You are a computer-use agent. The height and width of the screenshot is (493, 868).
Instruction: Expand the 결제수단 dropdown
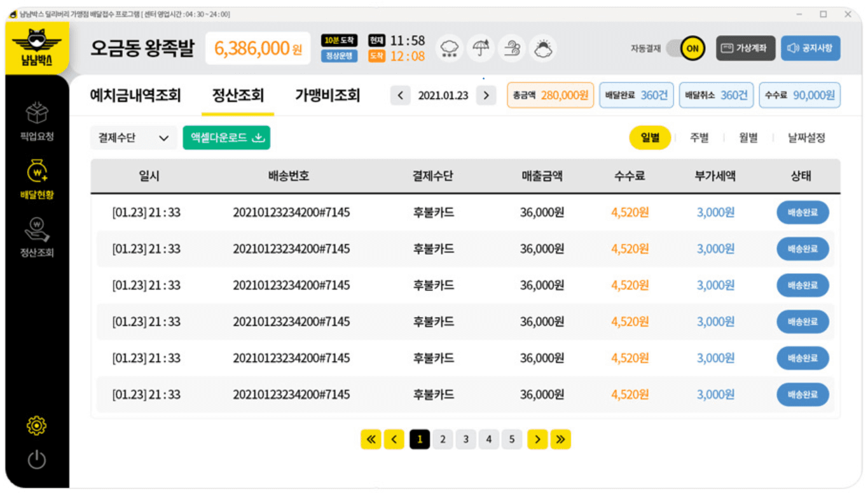(134, 138)
